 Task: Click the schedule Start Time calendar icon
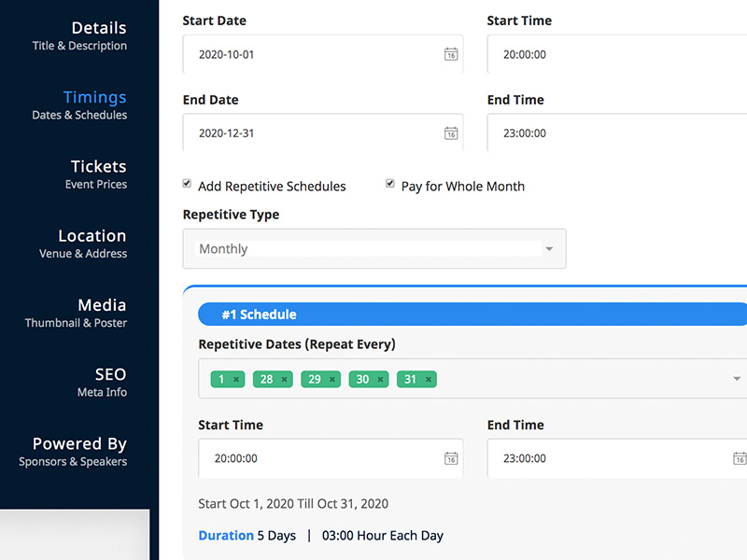(x=451, y=458)
